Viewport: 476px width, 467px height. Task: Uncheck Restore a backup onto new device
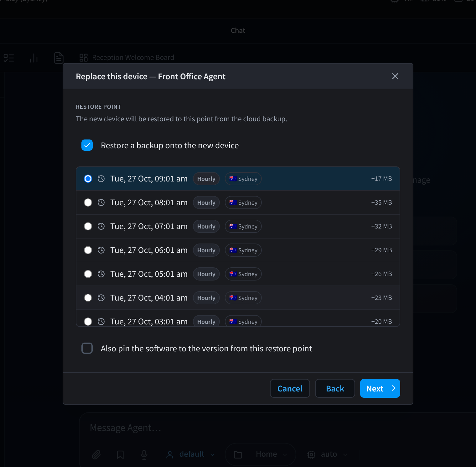tap(87, 145)
